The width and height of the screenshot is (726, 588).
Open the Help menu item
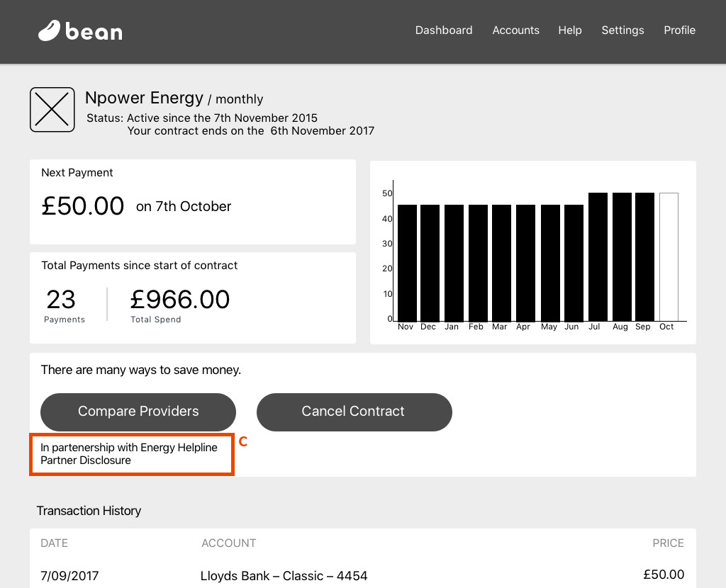(569, 30)
